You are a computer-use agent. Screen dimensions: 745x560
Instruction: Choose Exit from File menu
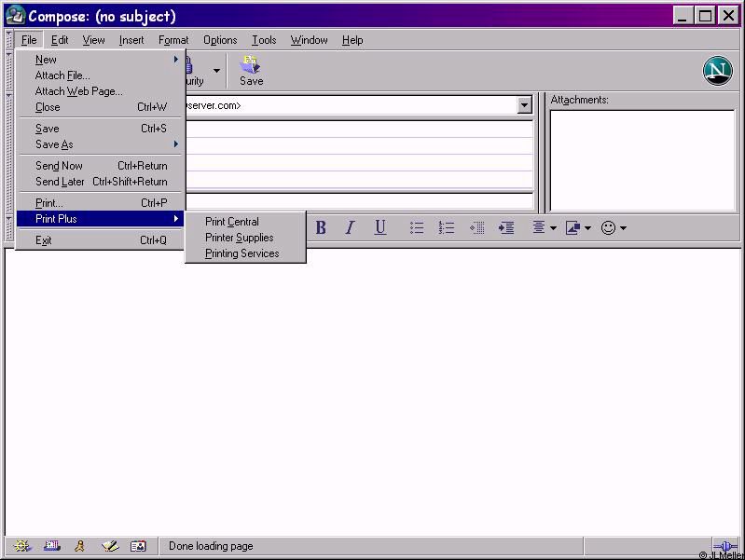(x=100, y=240)
